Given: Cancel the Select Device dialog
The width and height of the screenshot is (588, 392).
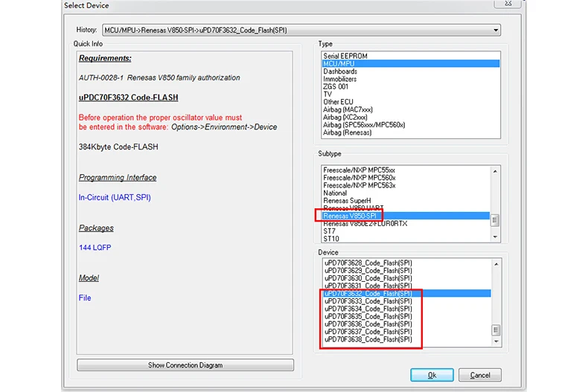Looking at the screenshot, I should tap(480, 375).
